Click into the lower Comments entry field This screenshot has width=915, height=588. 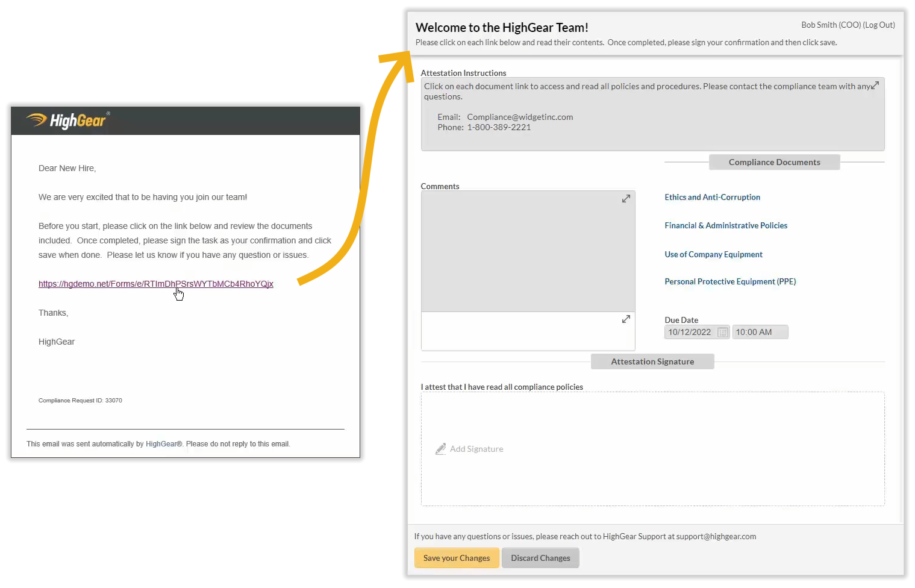pyautogui.click(x=528, y=331)
